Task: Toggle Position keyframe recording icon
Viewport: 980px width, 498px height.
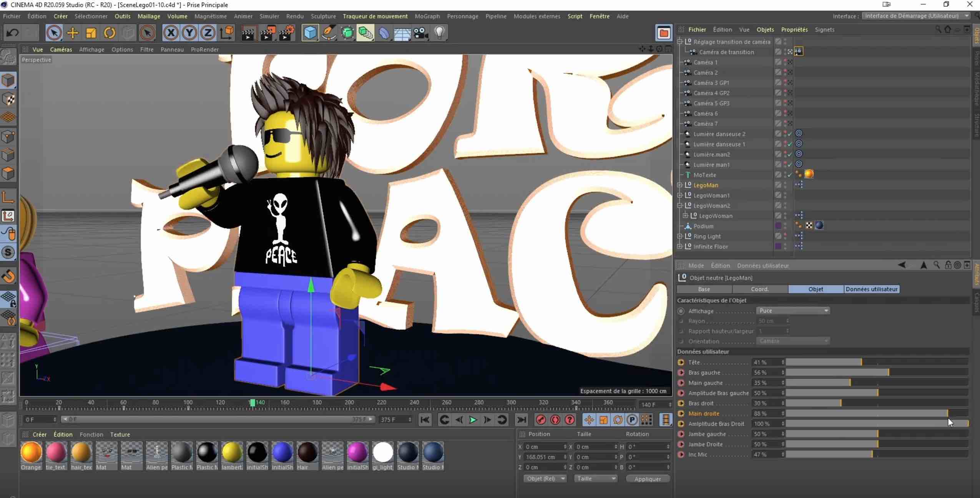Action: (589, 420)
